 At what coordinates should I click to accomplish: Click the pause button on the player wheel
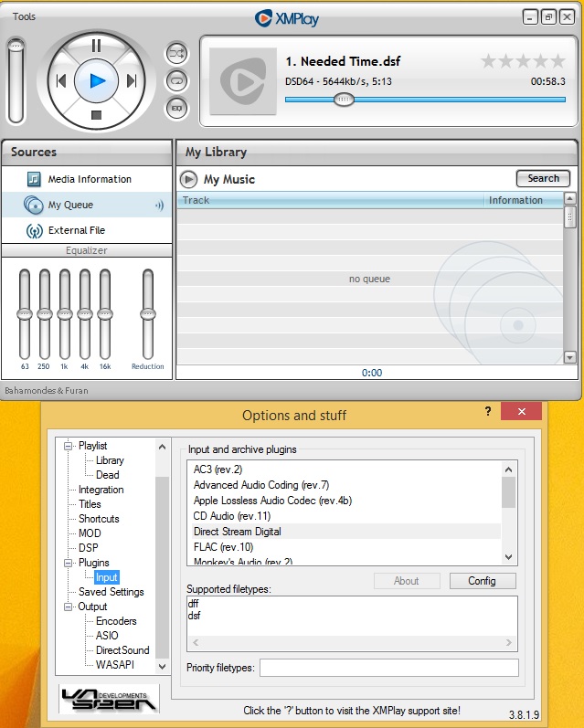click(96, 46)
